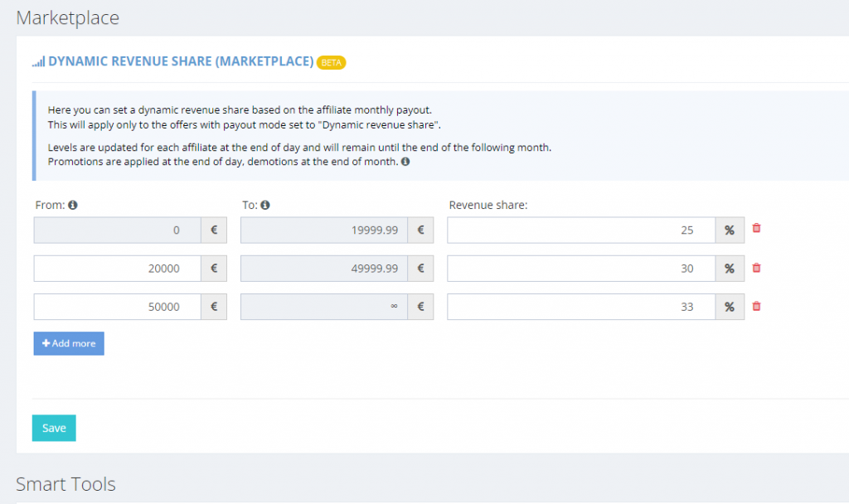Click the To field showing 19999.99
This screenshot has height=504, width=849.
pos(324,230)
